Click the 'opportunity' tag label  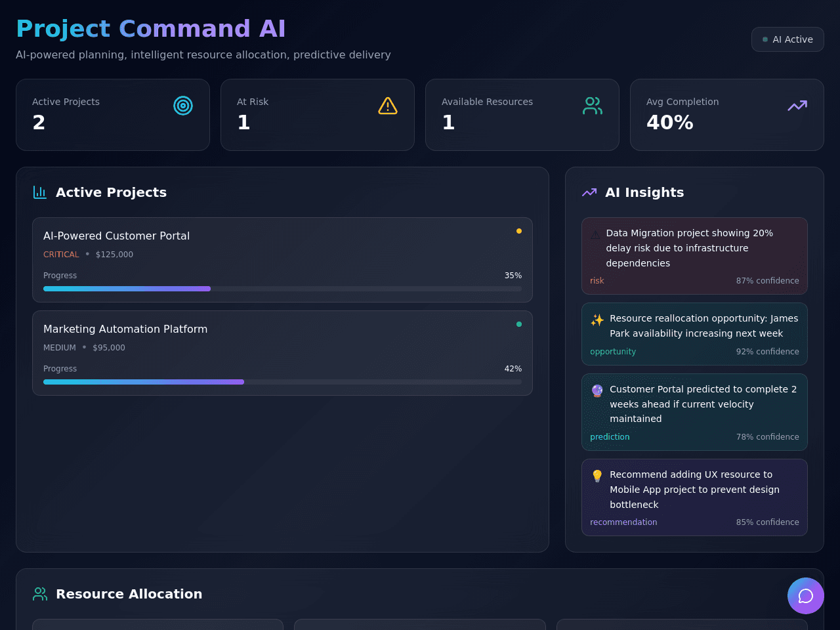pos(613,352)
